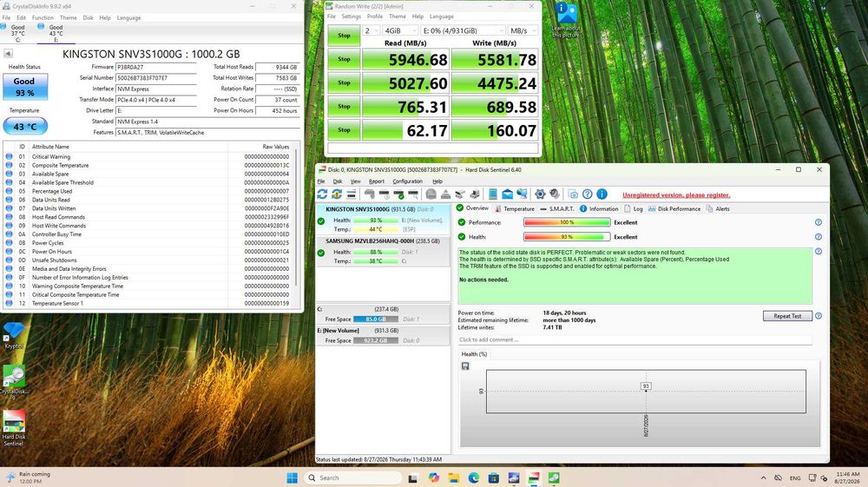This screenshot has width=868, height=487.
Task: Open Microsoft Edge from taskbar
Action: pyautogui.click(x=473, y=477)
